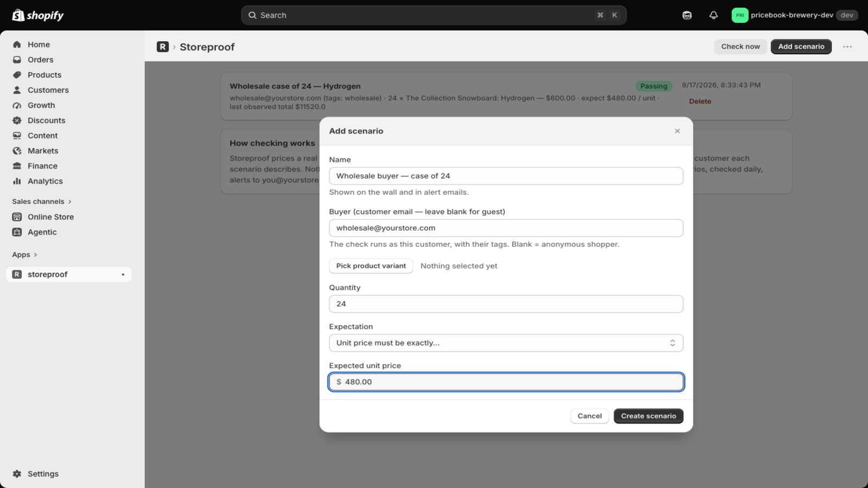
Task: Open the Discounts icon in sidebar
Action: [17, 120]
